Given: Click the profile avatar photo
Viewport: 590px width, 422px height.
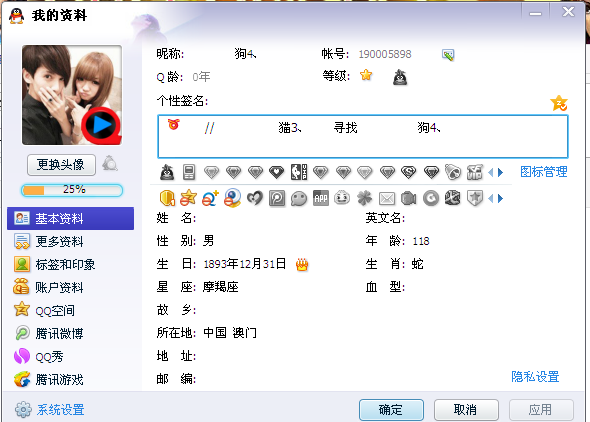Looking at the screenshot, I should (x=72, y=95).
